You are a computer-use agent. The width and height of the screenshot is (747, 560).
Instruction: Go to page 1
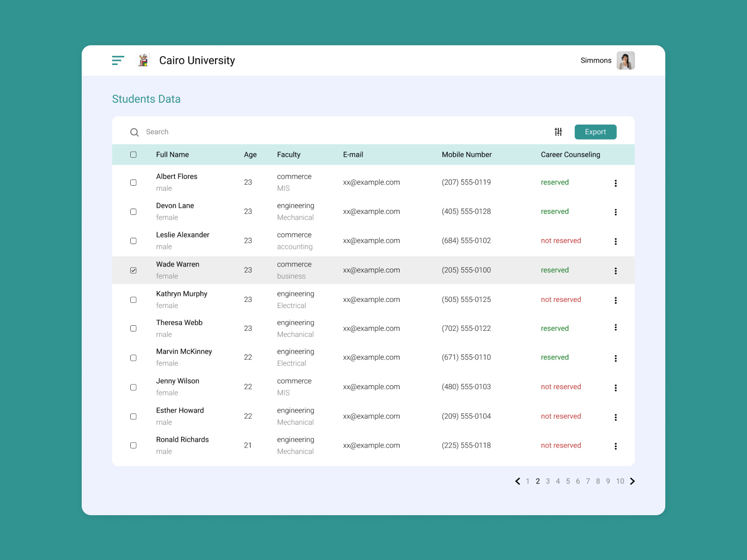(x=528, y=481)
